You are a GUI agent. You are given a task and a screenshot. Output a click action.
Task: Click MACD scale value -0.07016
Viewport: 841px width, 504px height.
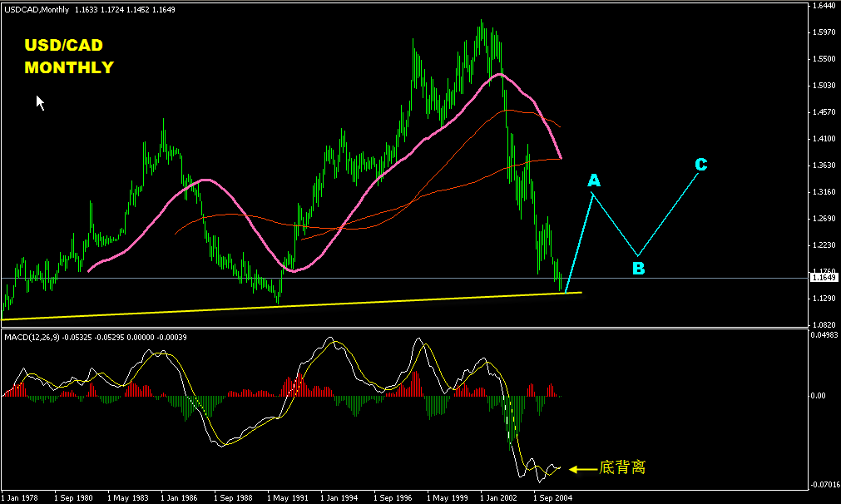pyautogui.click(x=825, y=485)
